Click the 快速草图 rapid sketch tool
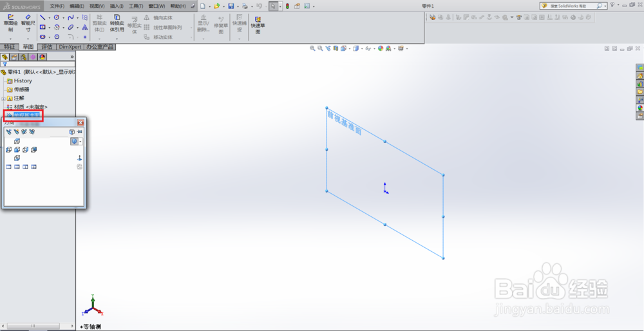The image size is (644, 331). [258, 24]
